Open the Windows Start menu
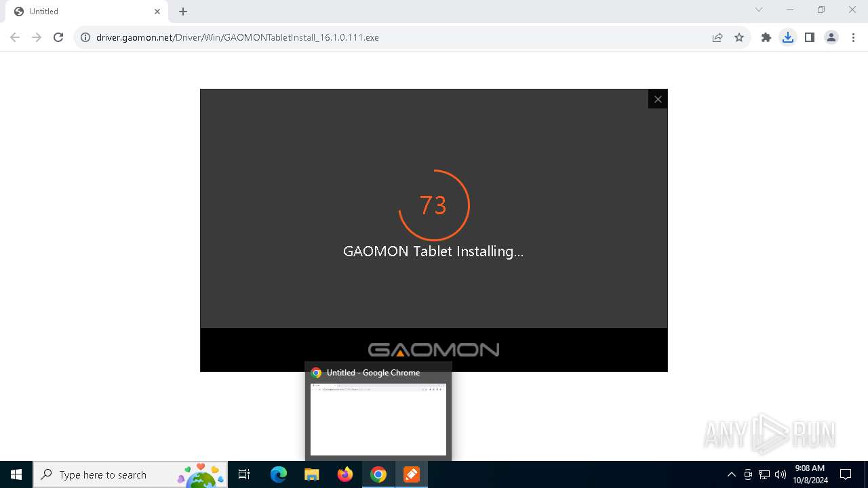This screenshot has height=488, width=868. (16, 474)
